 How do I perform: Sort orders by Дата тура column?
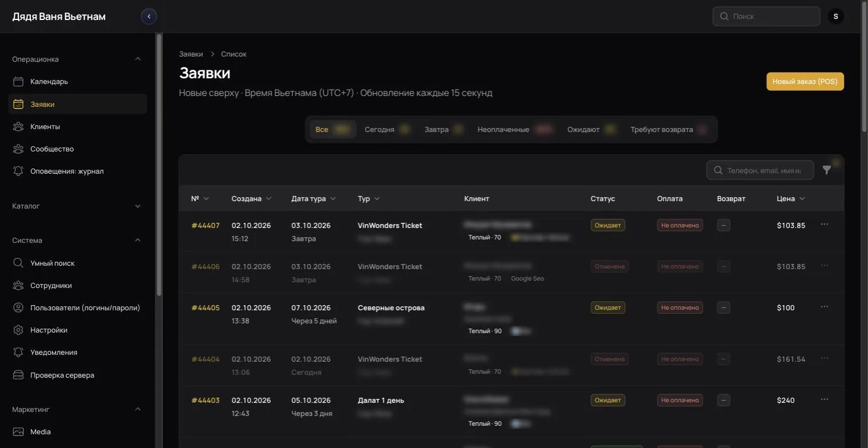point(314,199)
